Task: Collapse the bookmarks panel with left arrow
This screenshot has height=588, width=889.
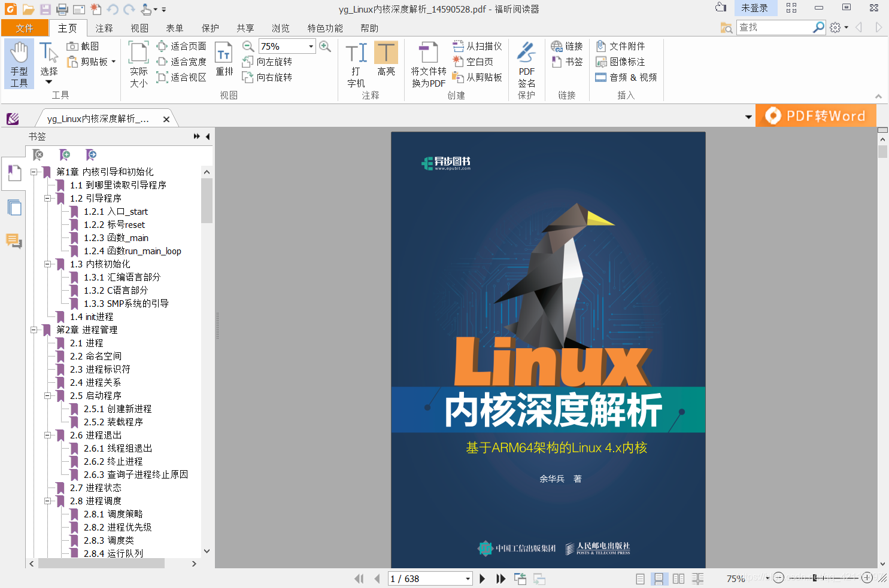Action: (x=207, y=137)
